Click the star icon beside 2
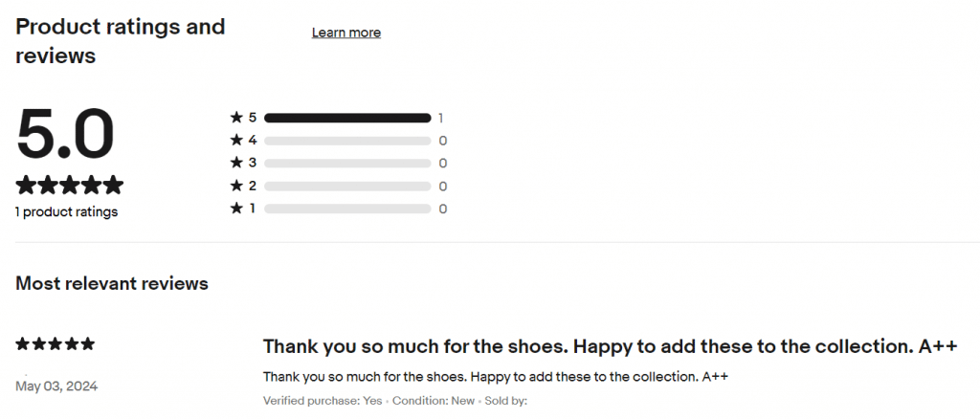This screenshot has height=419, width=980. click(236, 186)
